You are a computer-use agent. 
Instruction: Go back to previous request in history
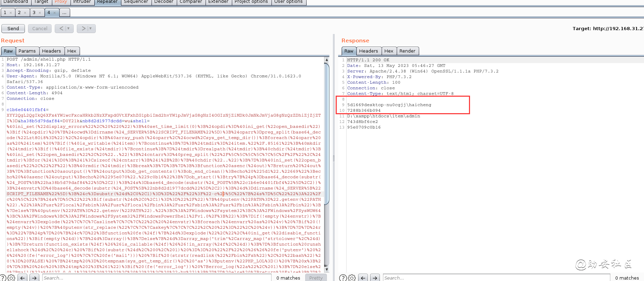[61, 28]
